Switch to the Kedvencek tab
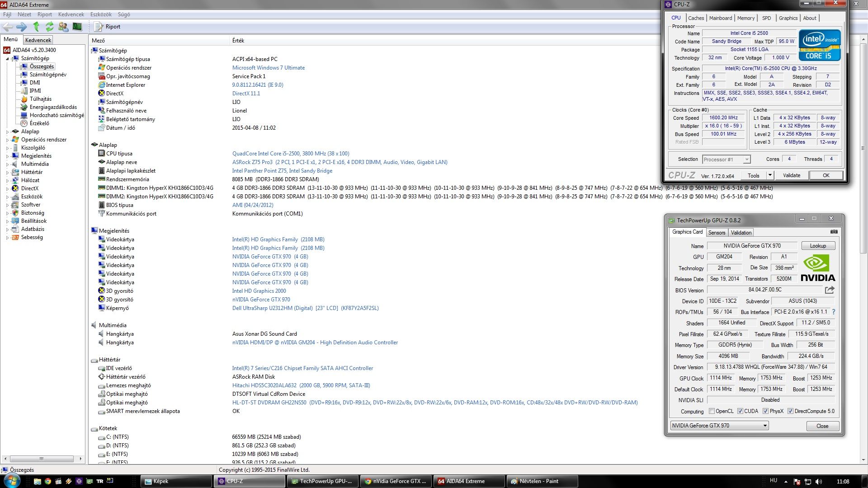 pyautogui.click(x=38, y=40)
